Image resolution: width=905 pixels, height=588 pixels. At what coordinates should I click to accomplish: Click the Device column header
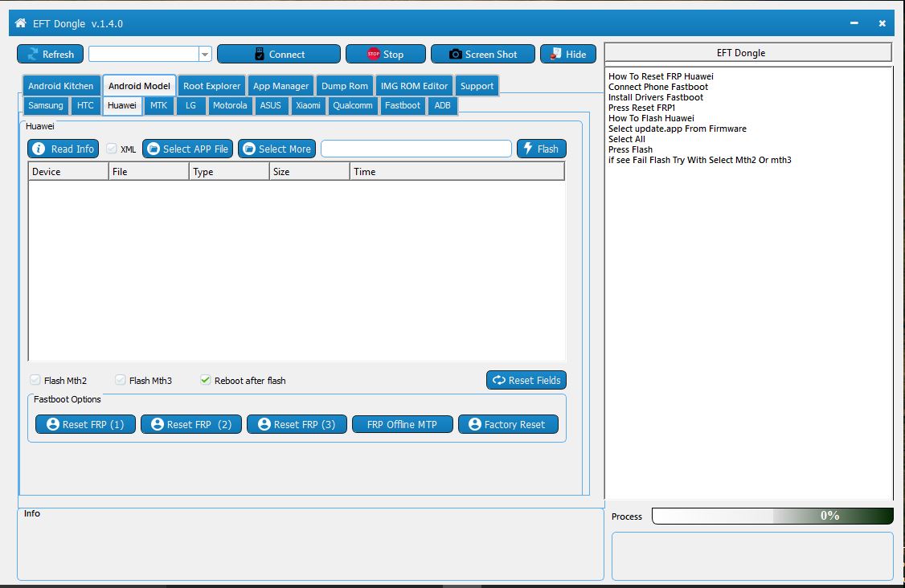click(68, 171)
